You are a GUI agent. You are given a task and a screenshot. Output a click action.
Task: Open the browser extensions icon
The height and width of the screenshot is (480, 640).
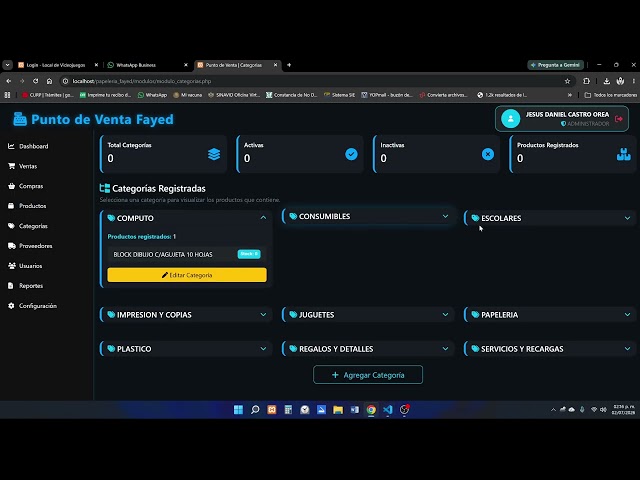tap(587, 81)
